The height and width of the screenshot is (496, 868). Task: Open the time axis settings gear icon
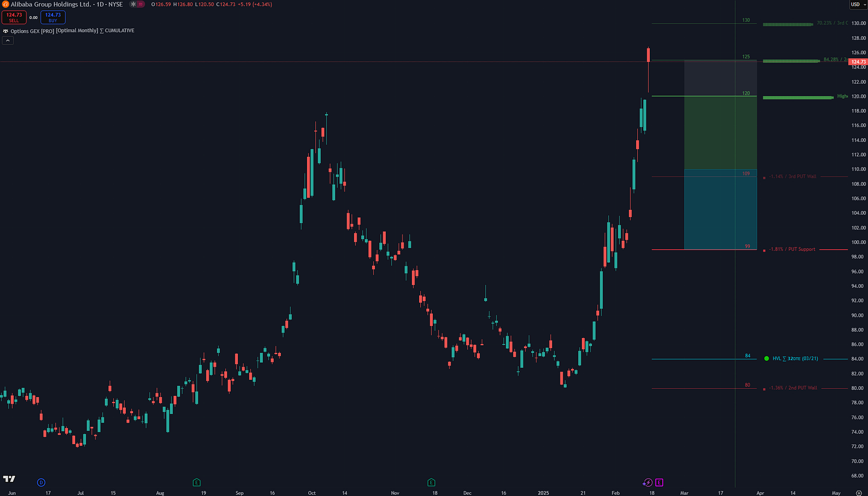tap(858, 494)
